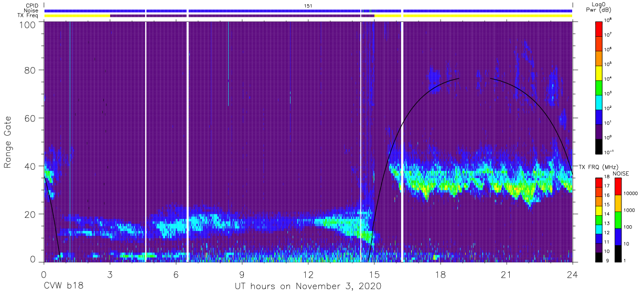
Task: Click the UT hours on November 3, 2020 label
Action: [308, 287]
